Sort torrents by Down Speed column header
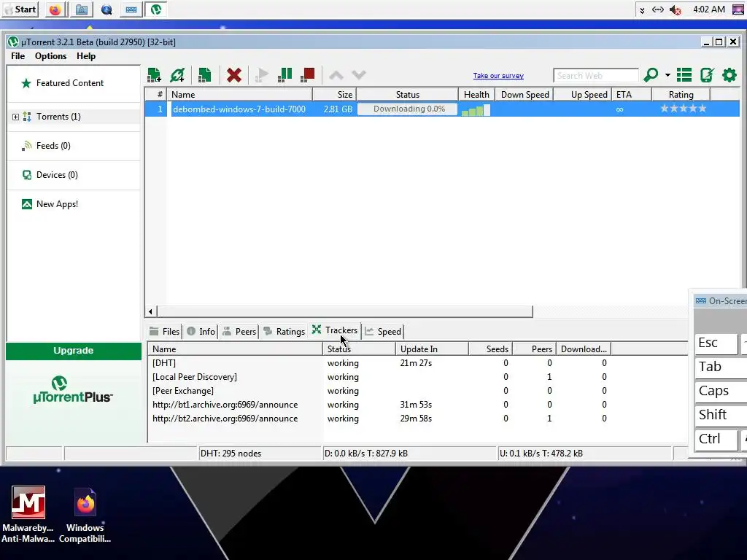Image resolution: width=747 pixels, height=560 pixels. [x=524, y=95]
